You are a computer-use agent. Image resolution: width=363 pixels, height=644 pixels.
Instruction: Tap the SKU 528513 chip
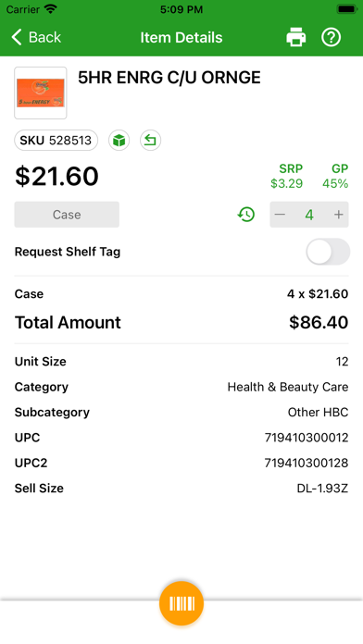pyautogui.click(x=56, y=141)
